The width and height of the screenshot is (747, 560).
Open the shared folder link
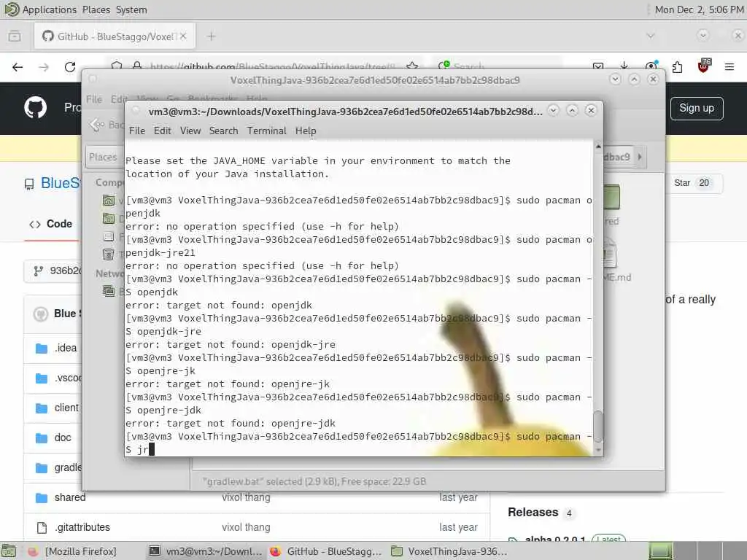point(70,497)
